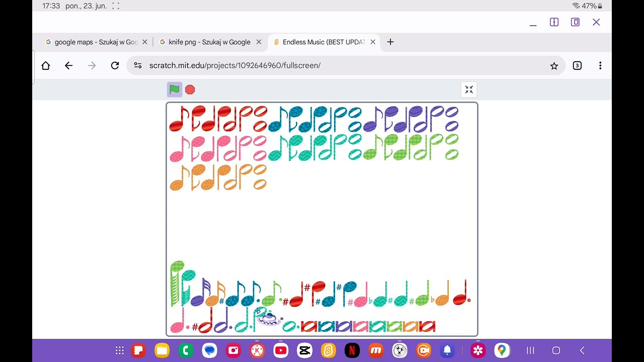644x362 pixels.
Task: Select the orange eighth note in third row
Action: (x=179, y=178)
